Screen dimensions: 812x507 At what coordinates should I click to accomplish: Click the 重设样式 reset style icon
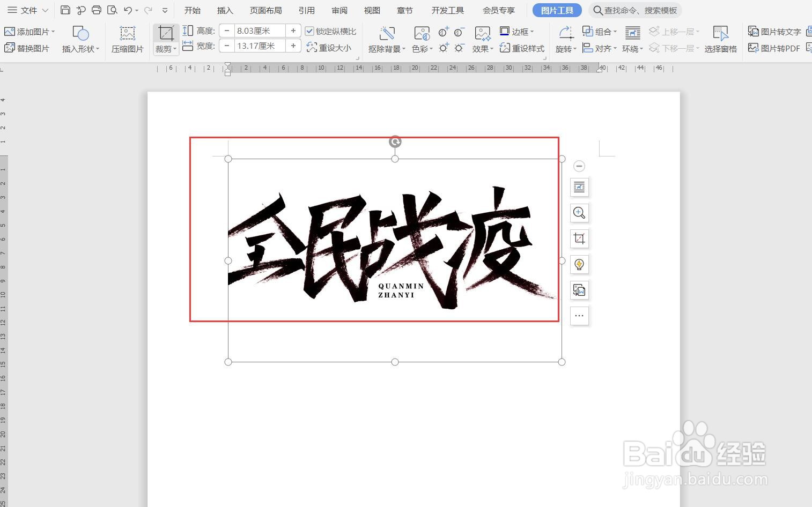[505, 48]
